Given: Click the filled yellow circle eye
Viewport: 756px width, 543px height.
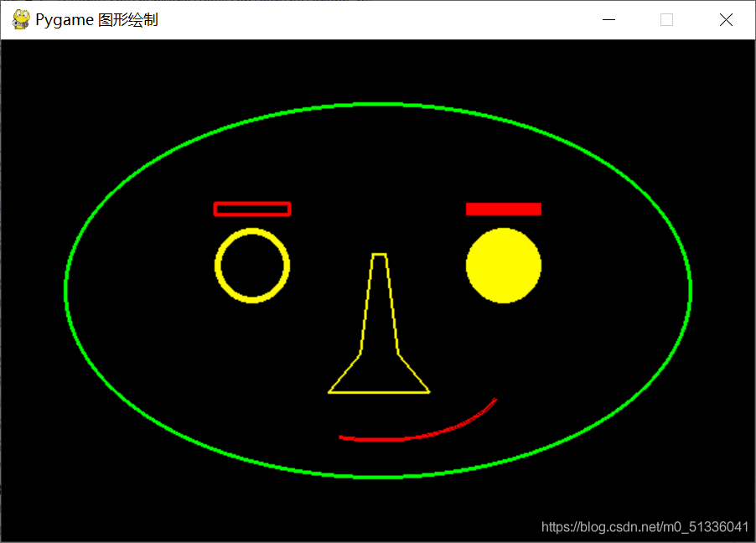Looking at the screenshot, I should click(504, 266).
